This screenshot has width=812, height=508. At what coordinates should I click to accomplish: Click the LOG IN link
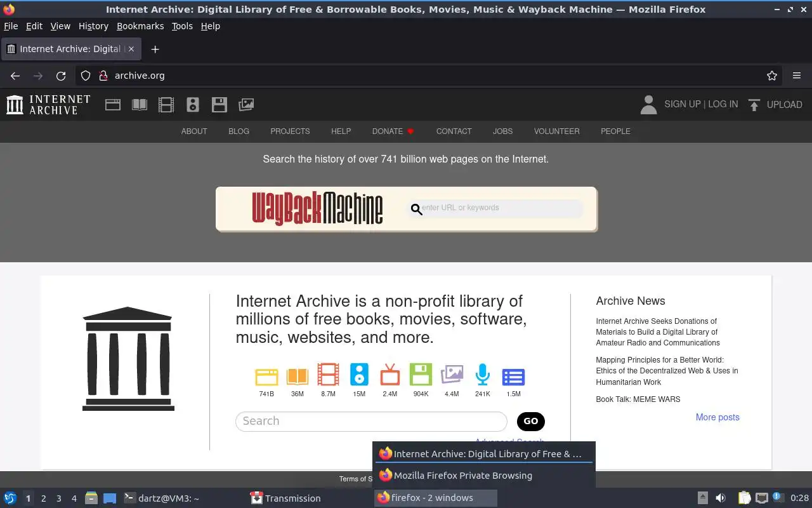click(x=723, y=104)
